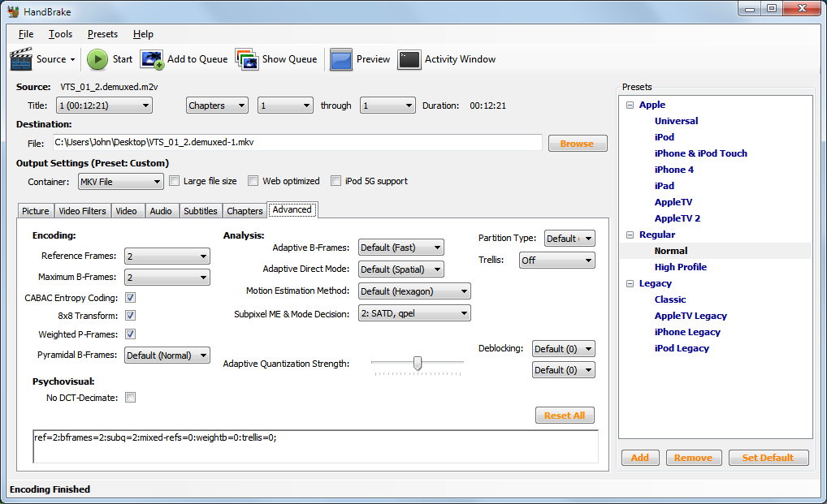Enable the No DCT-Decimate checkbox
The height and width of the screenshot is (504, 827).
pyautogui.click(x=130, y=397)
